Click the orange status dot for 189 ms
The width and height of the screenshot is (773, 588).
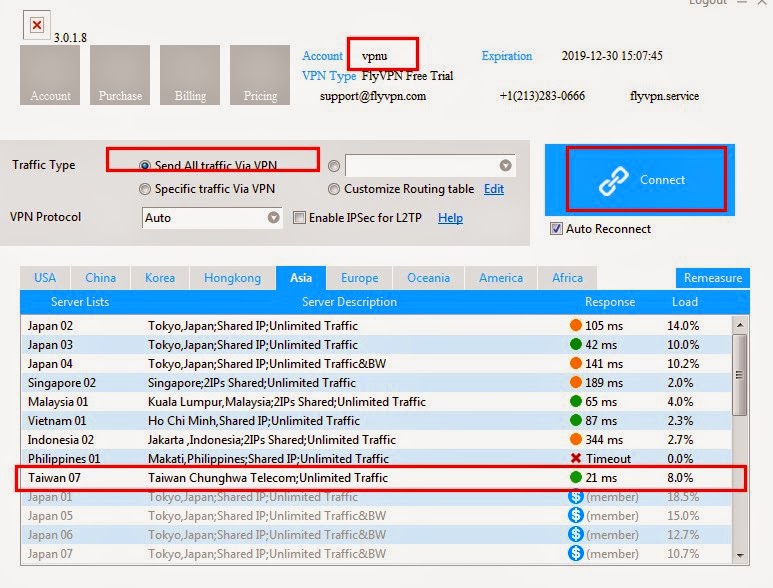tap(575, 381)
